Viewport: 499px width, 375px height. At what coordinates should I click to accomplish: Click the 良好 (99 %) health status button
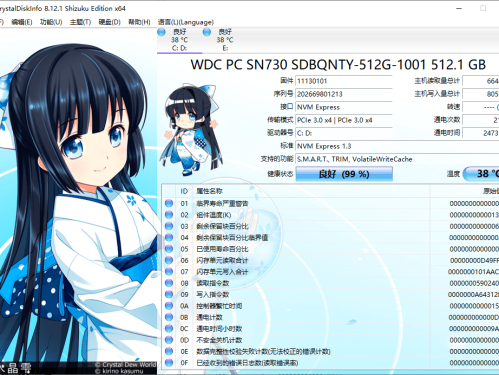[x=344, y=174]
